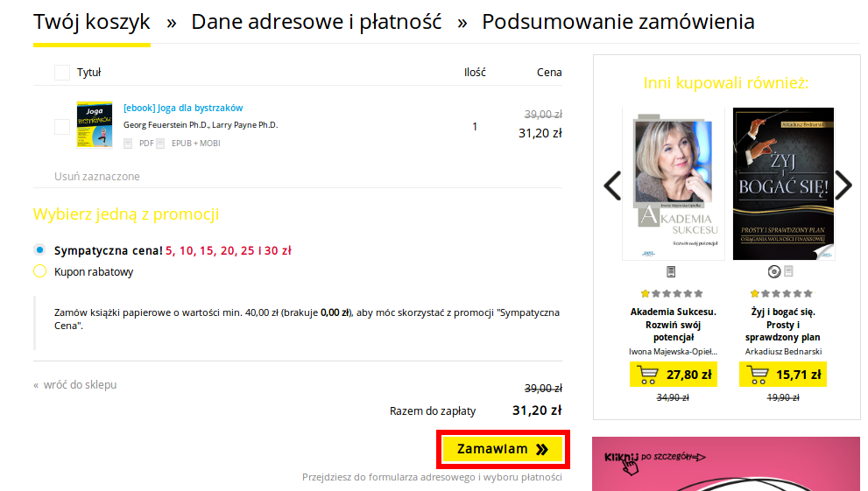Viewport: 868px width, 491px height.
Task: Check the box beside Joga dla bystrzaków
Action: coord(62,127)
